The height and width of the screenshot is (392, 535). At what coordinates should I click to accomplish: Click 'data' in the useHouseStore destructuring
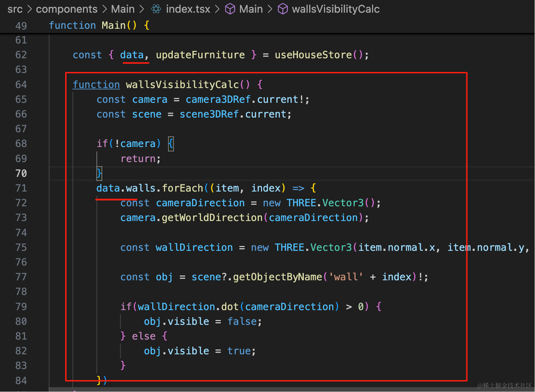pos(132,55)
